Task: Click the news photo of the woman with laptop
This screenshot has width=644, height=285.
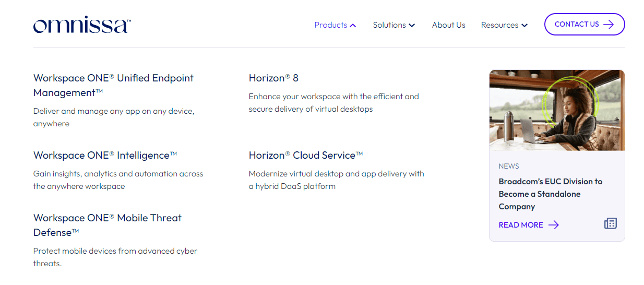Action: [x=556, y=110]
